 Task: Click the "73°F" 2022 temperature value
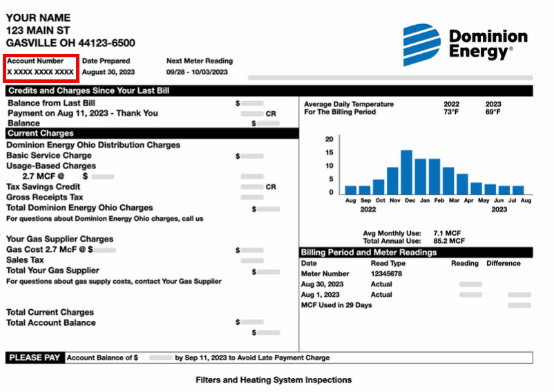coord(451,112)
